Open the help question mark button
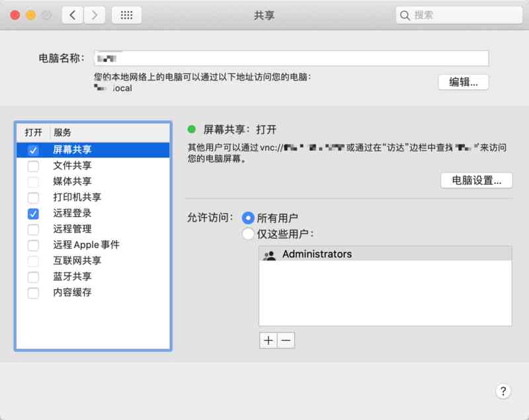Screen dimensions: 529x420 click(503, 391)
